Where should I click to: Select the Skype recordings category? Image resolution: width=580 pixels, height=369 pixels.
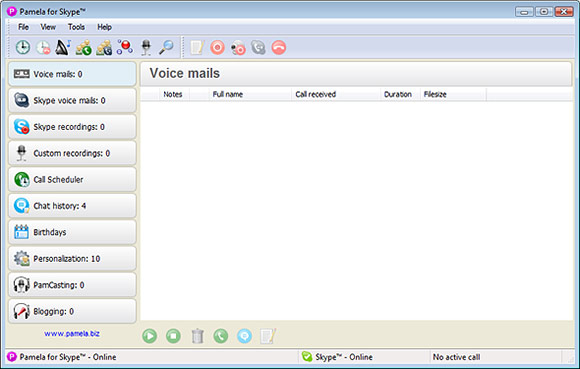pos(72,127)
